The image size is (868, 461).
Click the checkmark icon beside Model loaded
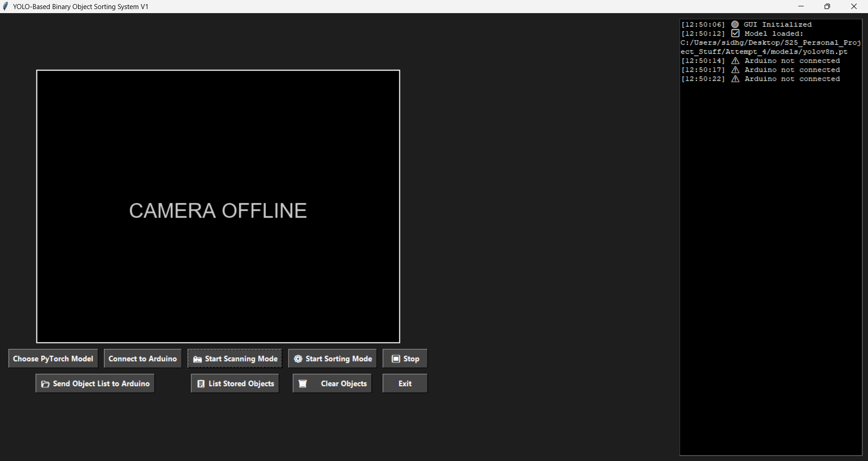[x=735, y=33]
